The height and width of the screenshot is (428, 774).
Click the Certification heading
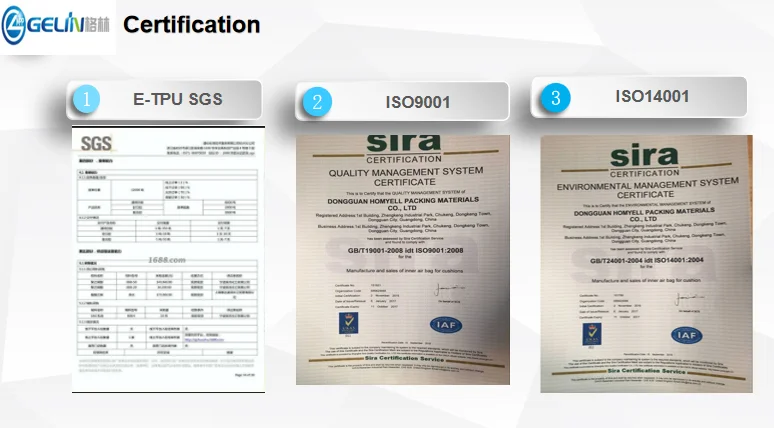(192, 25)
